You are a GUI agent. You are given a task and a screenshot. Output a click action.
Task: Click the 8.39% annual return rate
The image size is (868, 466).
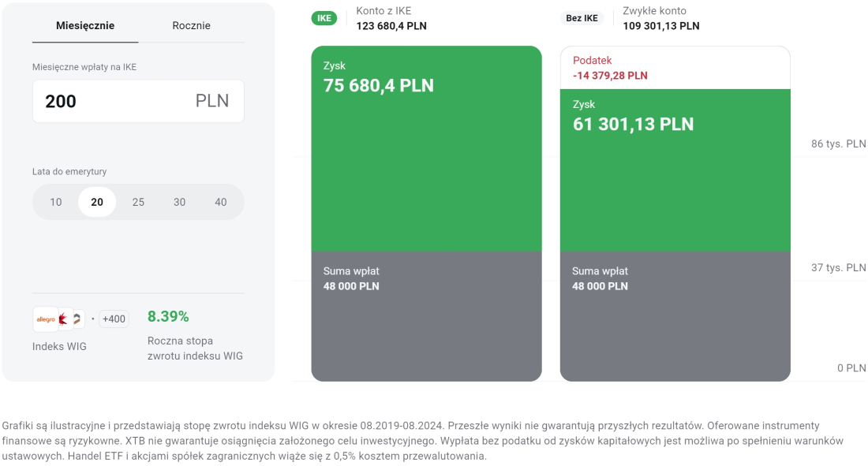click(168, 317)
